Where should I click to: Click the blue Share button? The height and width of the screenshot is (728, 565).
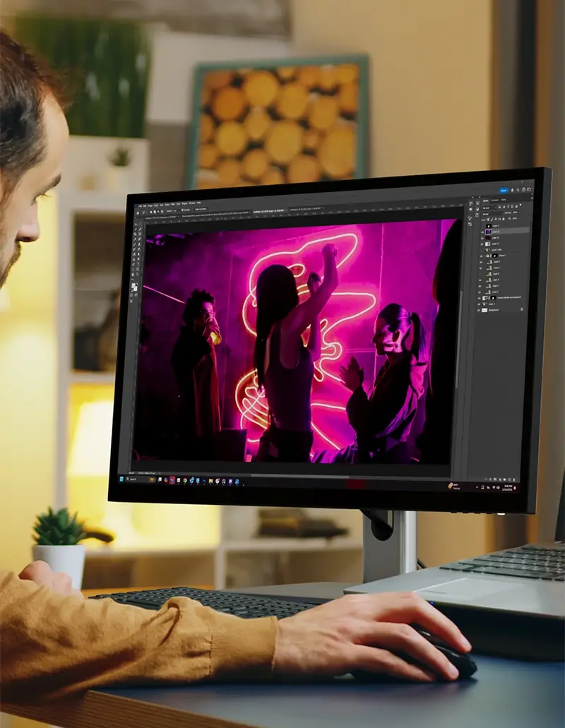(504, 191)
